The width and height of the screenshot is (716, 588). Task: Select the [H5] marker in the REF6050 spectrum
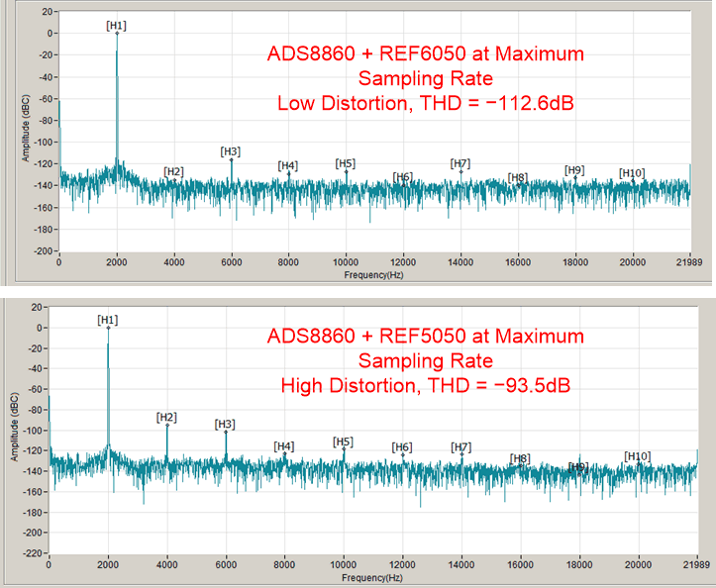coord(346,163)
